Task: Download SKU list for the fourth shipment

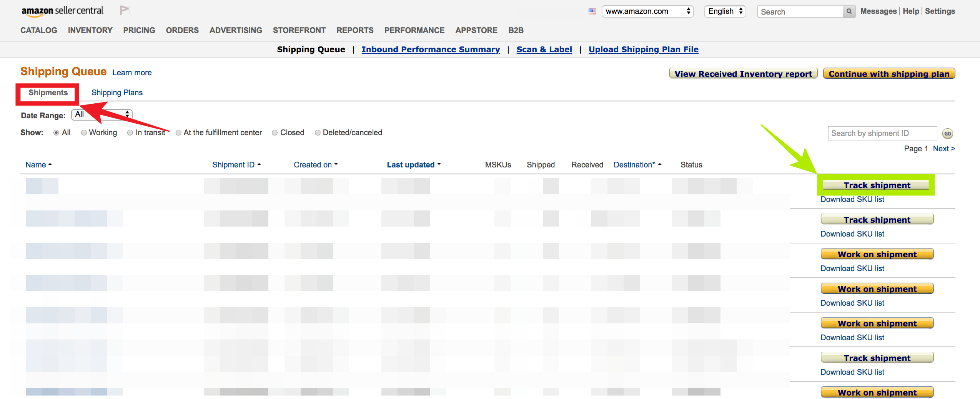Action: [852, 303]
